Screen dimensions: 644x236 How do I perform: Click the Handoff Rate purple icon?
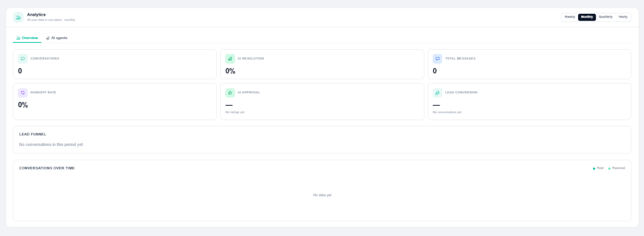(x=23, y=93)
